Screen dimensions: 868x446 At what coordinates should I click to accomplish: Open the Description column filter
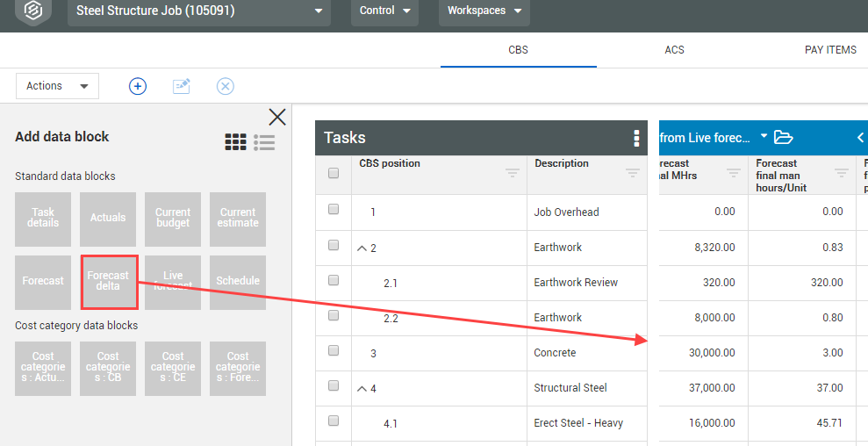(632, 174)
